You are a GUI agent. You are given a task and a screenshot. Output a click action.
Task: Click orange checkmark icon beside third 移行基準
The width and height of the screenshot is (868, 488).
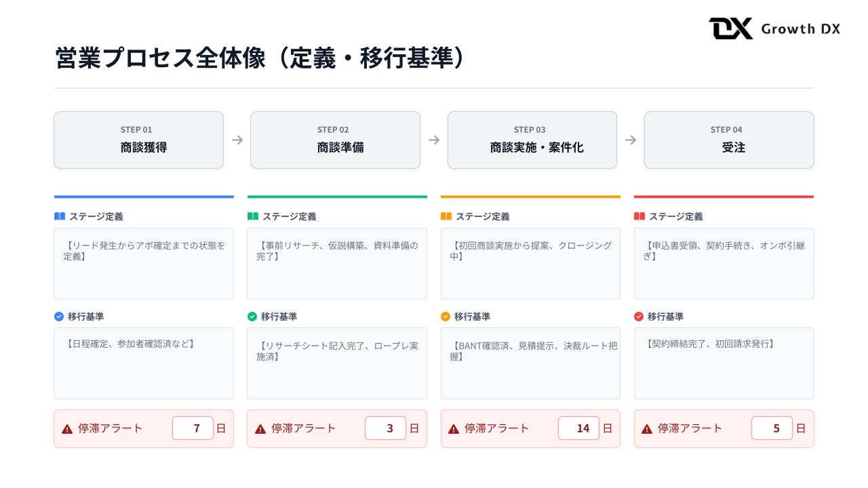click(446, 317)
